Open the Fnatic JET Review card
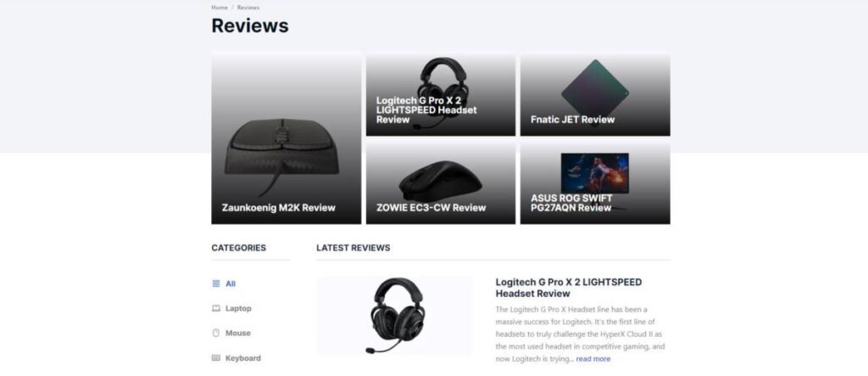868x376 pixels. coord(595,93)
